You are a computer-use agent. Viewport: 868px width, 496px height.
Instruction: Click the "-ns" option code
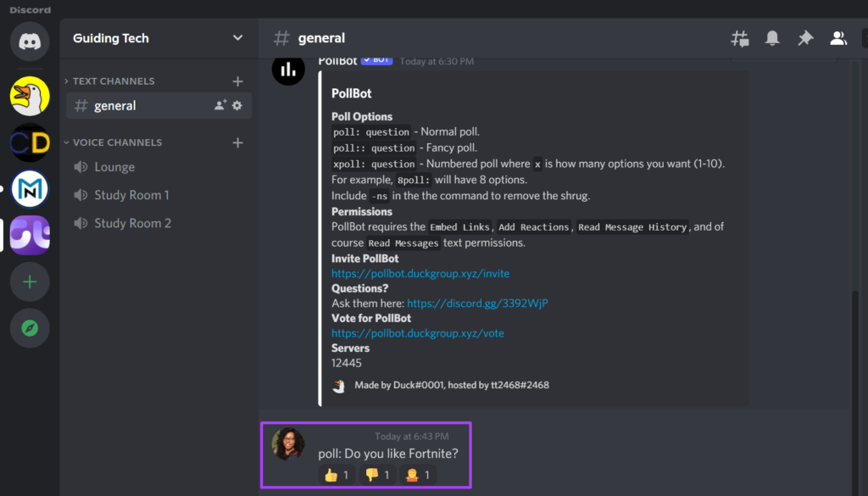coord(379,196)
